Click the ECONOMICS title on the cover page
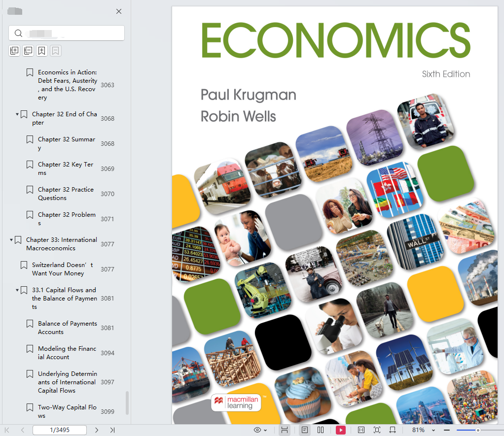The width and height of the screenshot is (504, 436). [336, 40]
